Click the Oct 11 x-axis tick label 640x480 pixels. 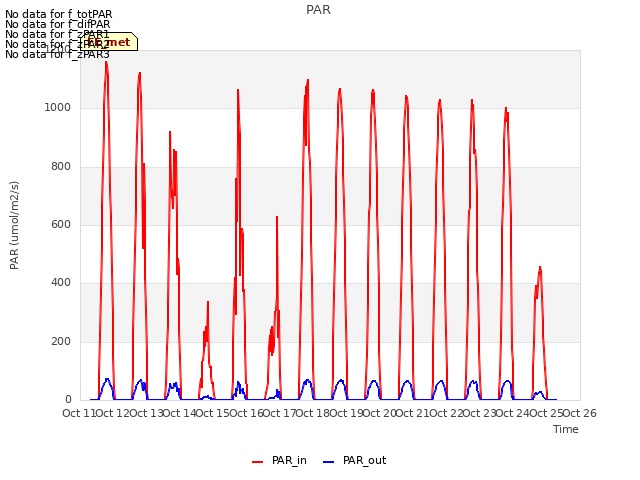[79, 413]
